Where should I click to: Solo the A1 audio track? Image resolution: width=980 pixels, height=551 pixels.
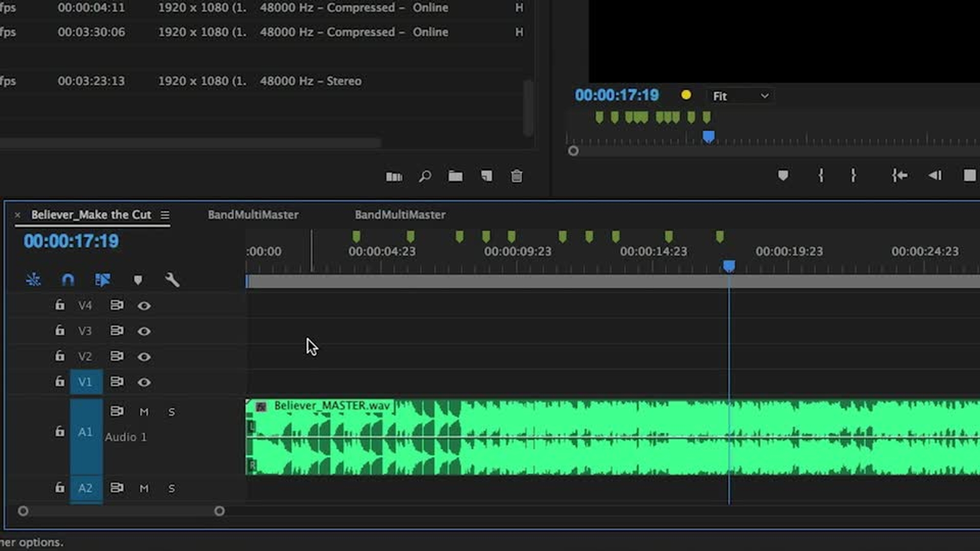171,412
